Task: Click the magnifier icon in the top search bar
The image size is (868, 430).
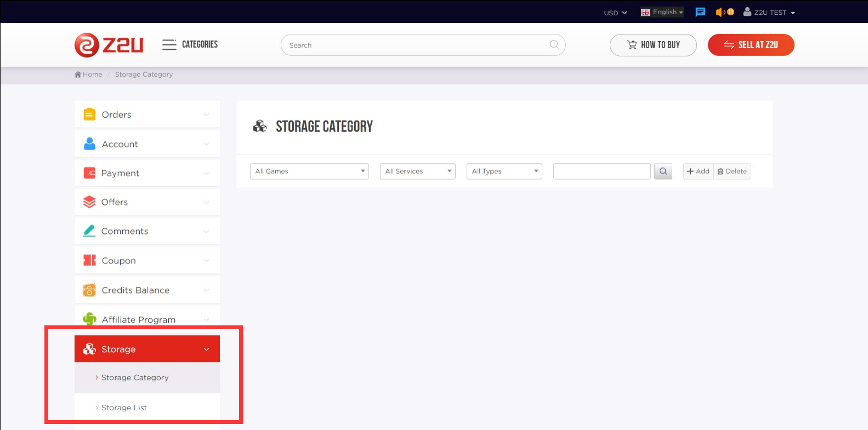Action: click(554, 45)
